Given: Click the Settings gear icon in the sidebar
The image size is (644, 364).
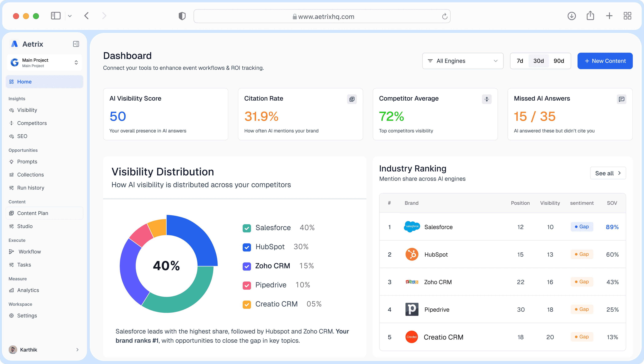Looking at the screenshot, I should click(x=12, y=315).
